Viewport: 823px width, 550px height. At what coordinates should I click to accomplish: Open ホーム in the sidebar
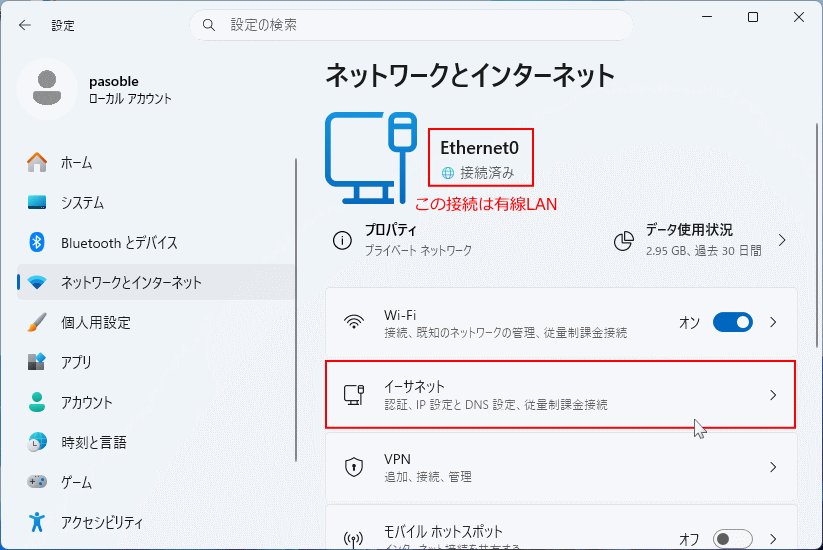pyautogui.click(x=155, y=163)
